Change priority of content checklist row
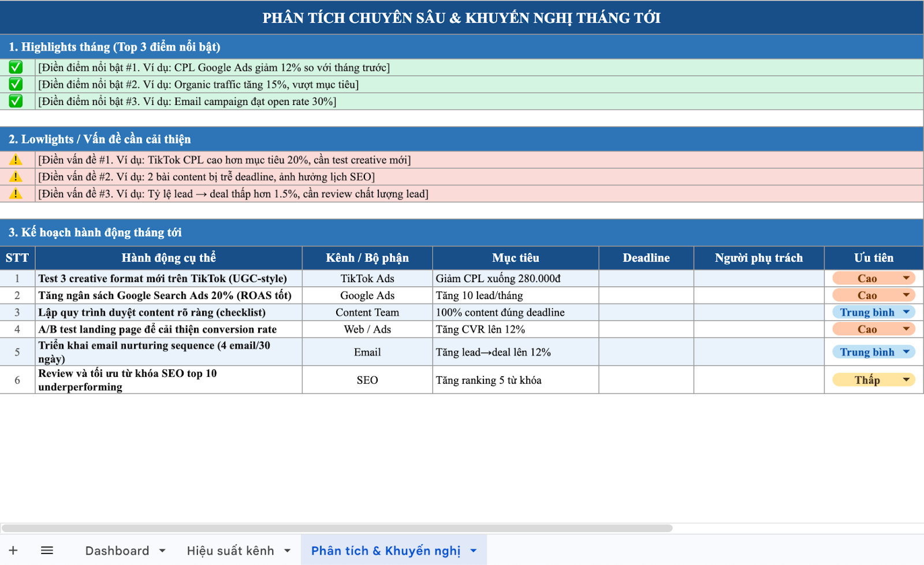This screenshot has width=924, height=565. [906, 312]
